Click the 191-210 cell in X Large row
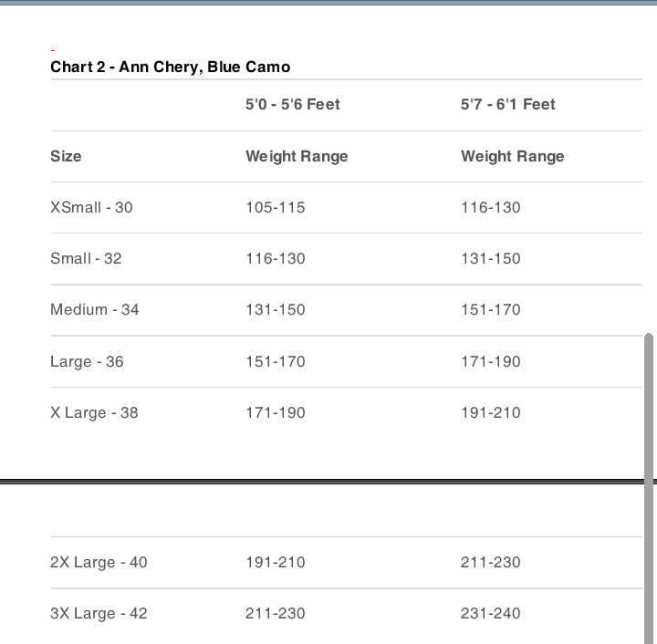The image size is (657, 644). pyautogui.click(x=490, y=412)
